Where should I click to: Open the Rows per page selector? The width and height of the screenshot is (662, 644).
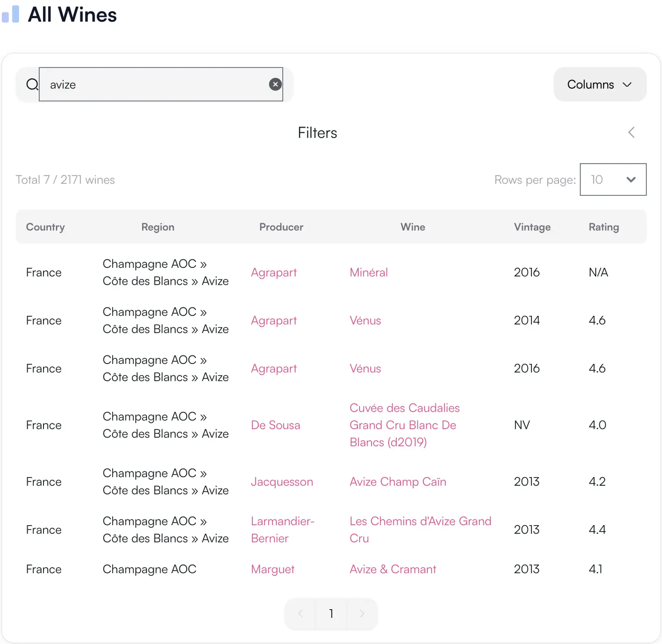click(613, 180)
